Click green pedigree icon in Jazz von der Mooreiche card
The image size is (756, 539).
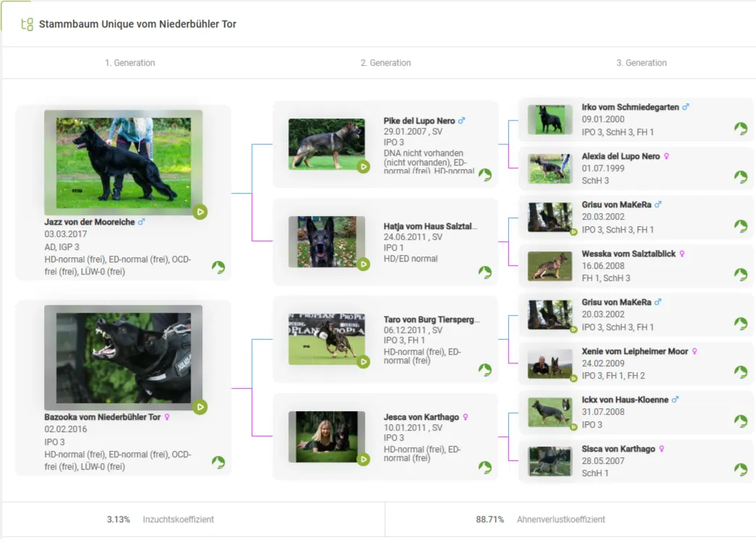tap(218, 267)
